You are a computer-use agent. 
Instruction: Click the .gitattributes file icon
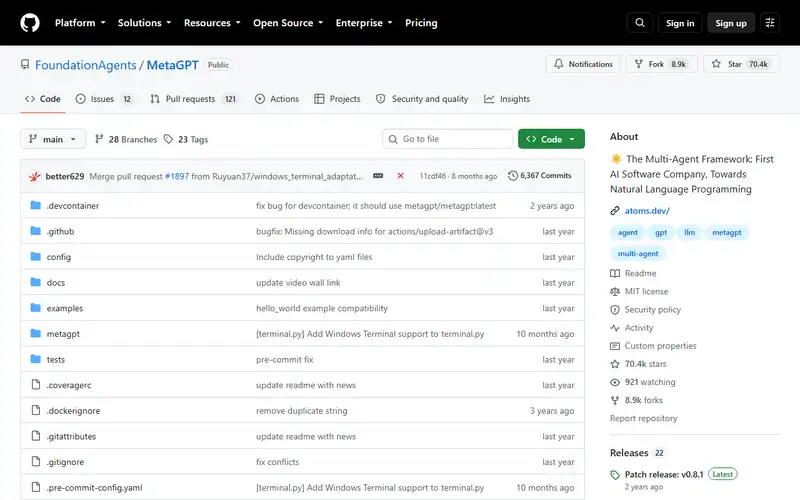(35, 436)
